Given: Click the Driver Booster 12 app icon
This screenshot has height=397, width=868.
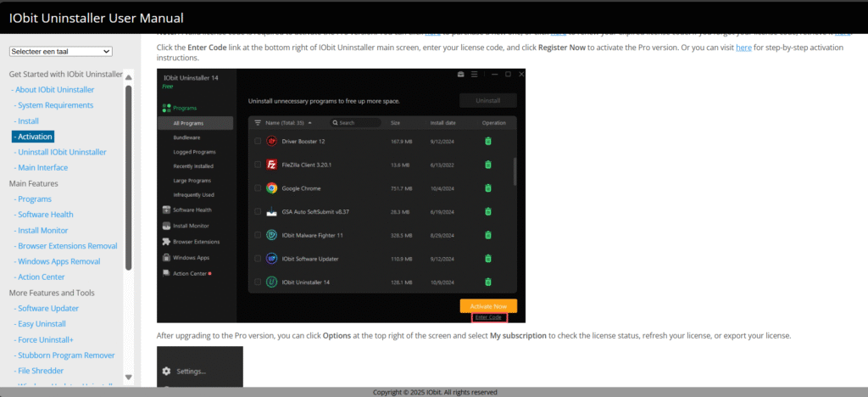Looking at the screenshot, I should point(271,141).
